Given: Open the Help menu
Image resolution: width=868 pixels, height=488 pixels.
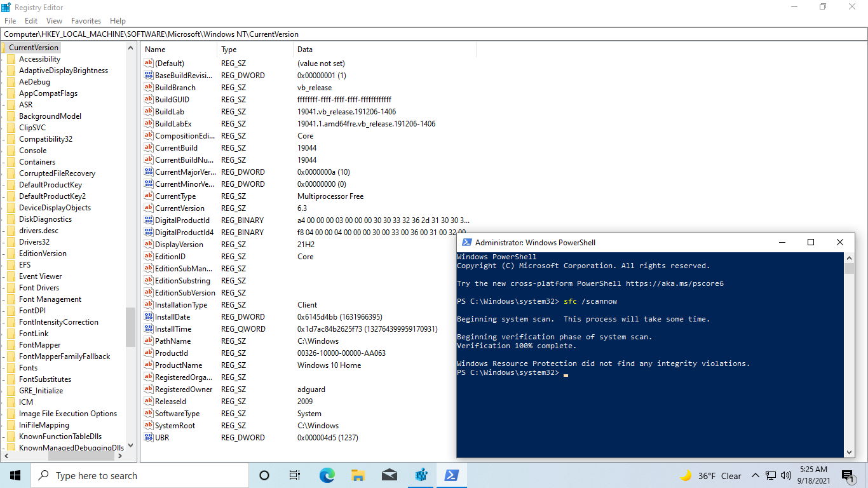Looking at the screenshot, I should click(118, 21).
